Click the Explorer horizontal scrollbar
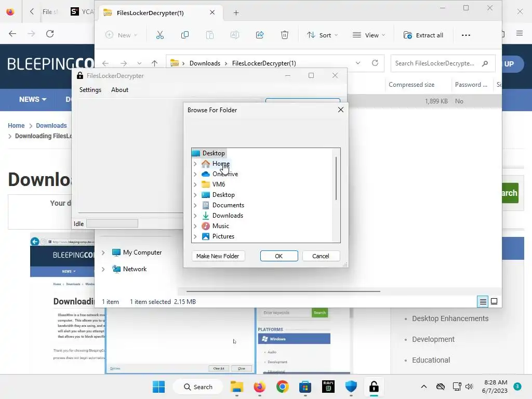 (283, 291)
